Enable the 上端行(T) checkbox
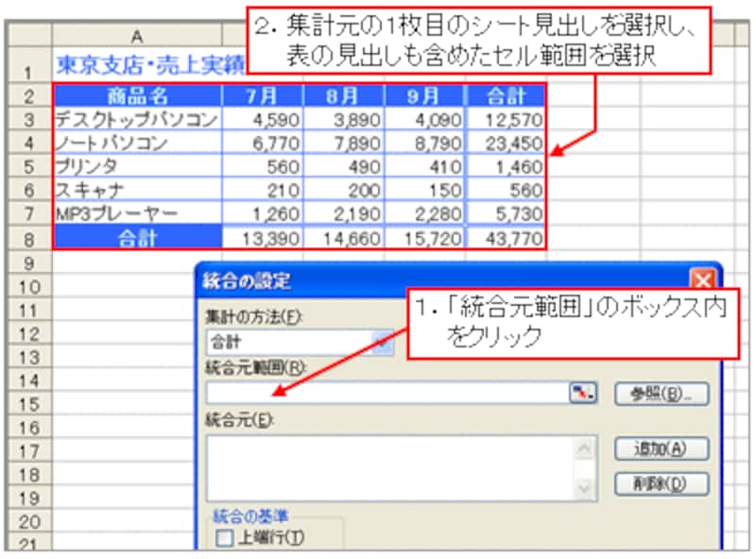 point(224,539)
